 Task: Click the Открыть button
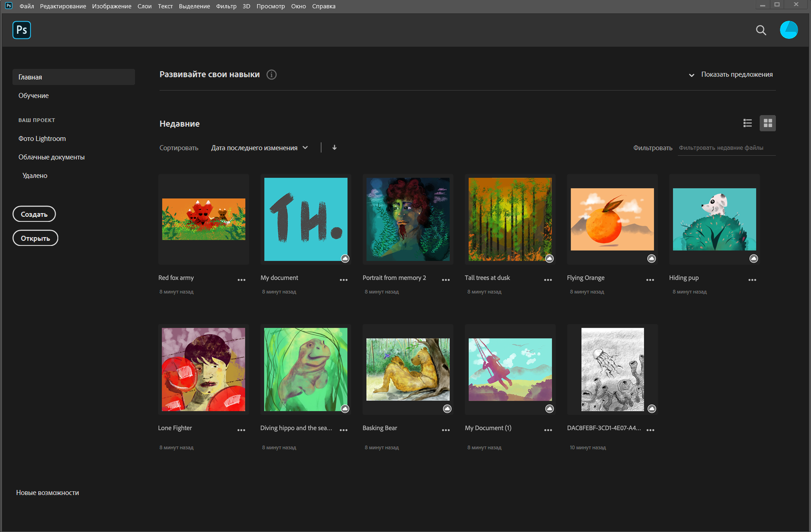click(35, 238)
